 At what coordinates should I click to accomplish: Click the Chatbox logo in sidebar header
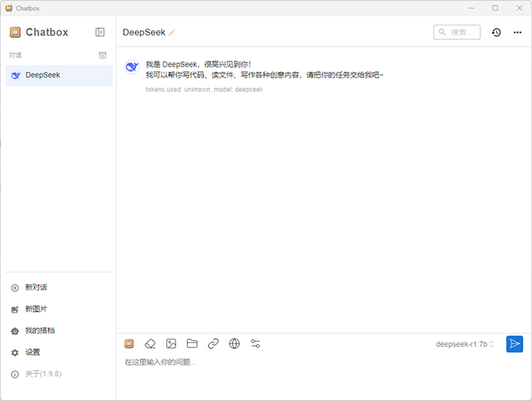click(15, 32)
